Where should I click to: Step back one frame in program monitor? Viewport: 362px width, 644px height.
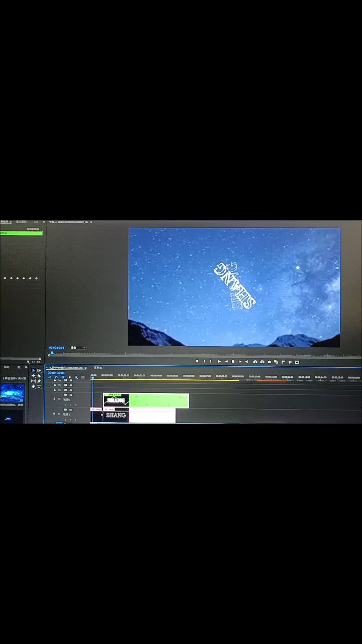(226, 361)
